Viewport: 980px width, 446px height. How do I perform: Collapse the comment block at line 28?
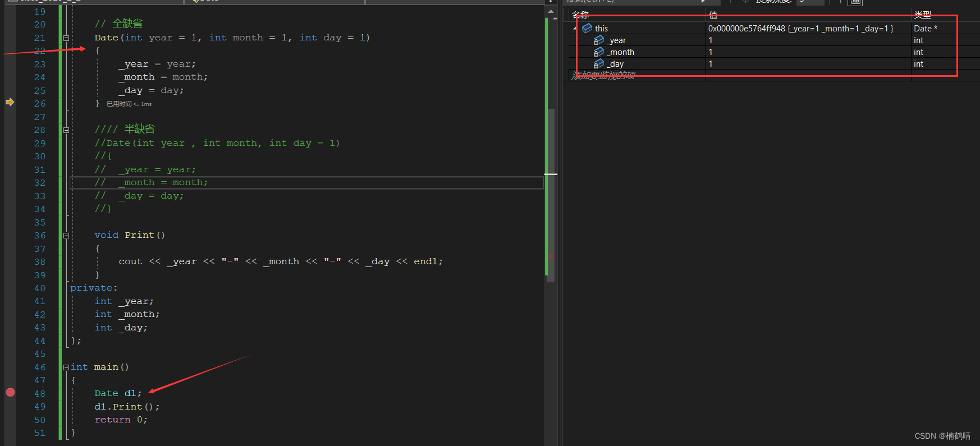[66, 130]
